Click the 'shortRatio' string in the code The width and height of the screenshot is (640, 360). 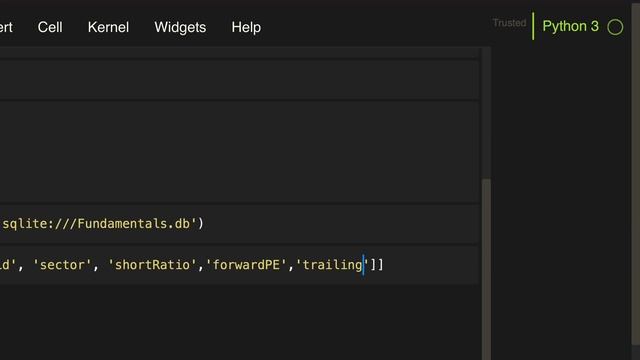pyautogui.click(x=152, y=265)
